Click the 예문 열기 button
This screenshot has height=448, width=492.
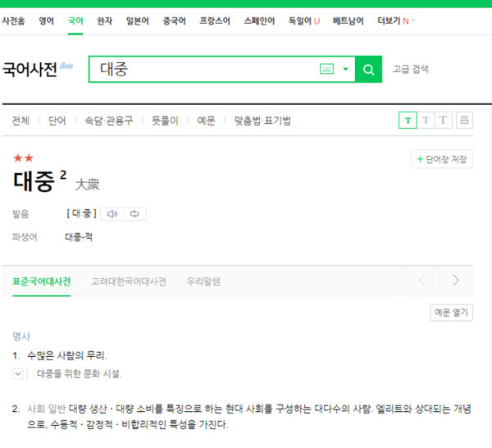click(451, 313)
